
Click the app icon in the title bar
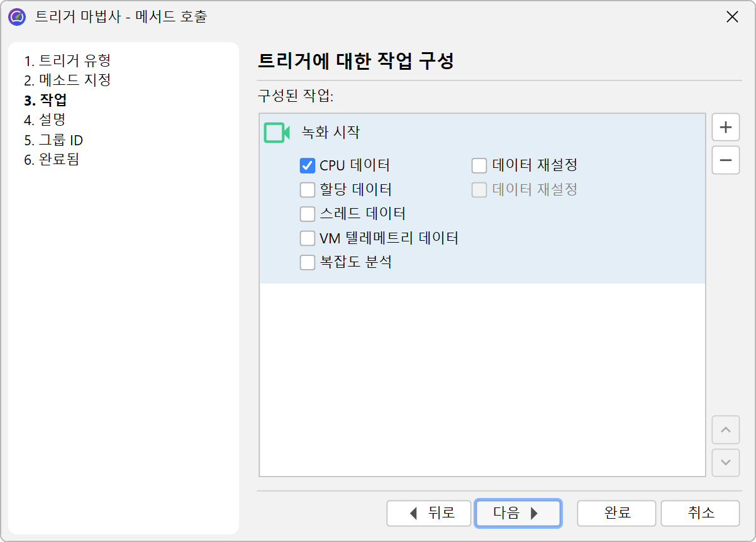pos(17,17)
